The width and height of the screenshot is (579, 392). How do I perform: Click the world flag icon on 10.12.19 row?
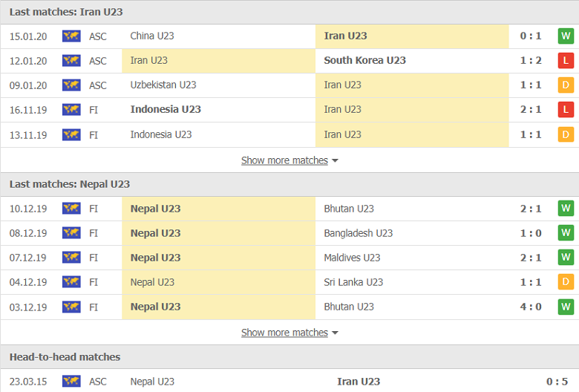(x=71, y=209)
